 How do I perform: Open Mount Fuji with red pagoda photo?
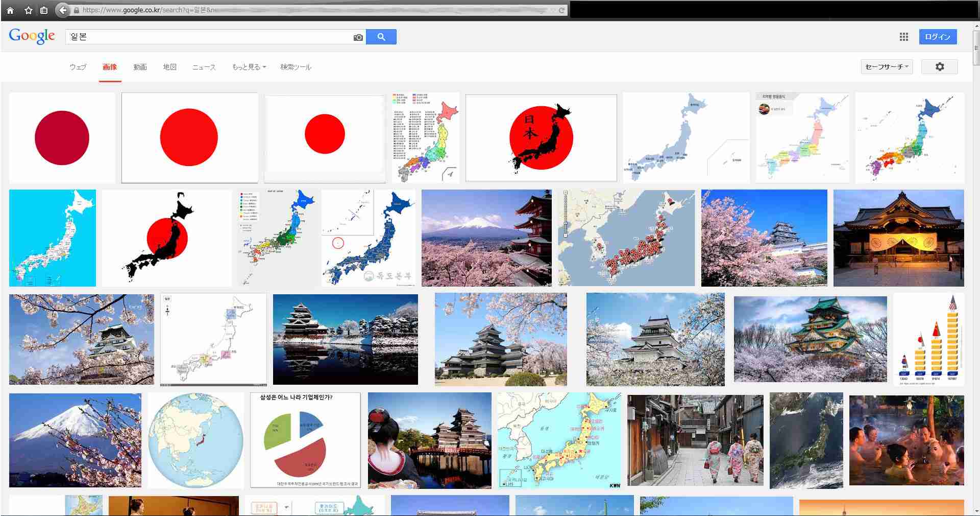[x=486, y=238]
